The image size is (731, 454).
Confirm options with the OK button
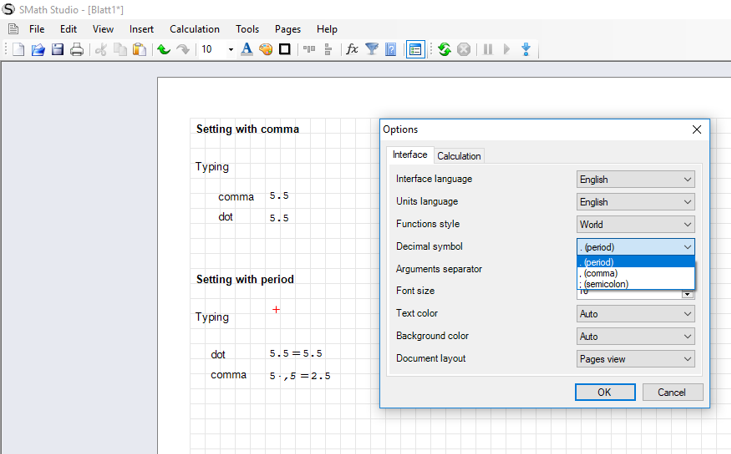click(604, 392)
